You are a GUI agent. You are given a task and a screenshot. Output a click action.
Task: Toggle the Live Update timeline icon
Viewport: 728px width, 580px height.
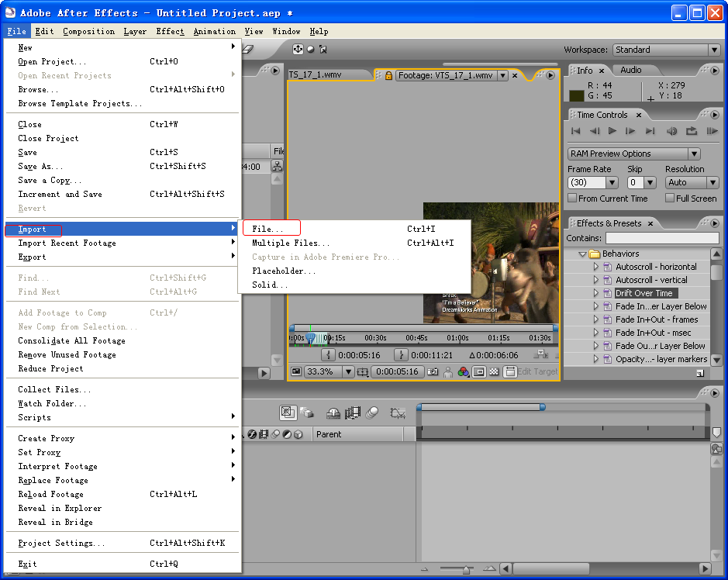tap(288, 413)
